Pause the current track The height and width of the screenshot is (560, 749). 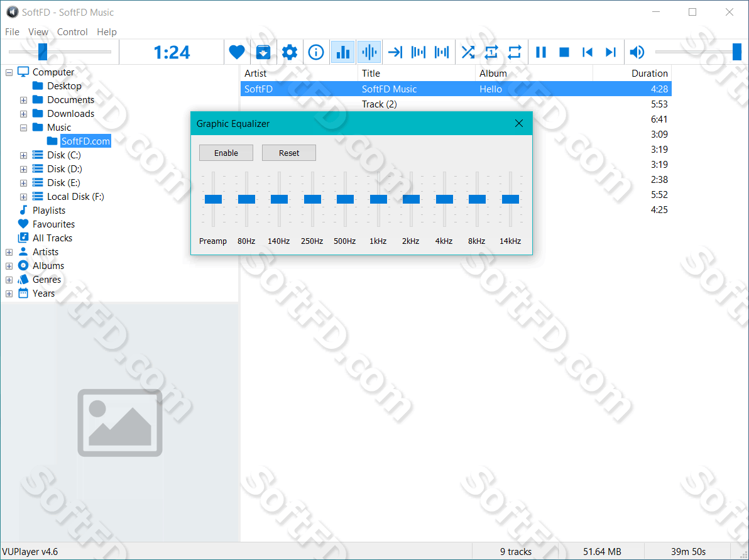click(x=541, y=52)
